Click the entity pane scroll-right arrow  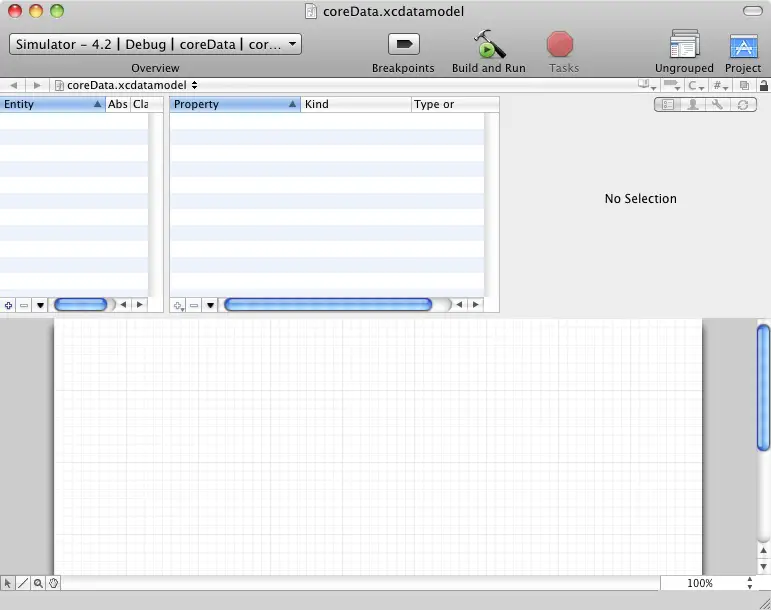tap(140, 305)
